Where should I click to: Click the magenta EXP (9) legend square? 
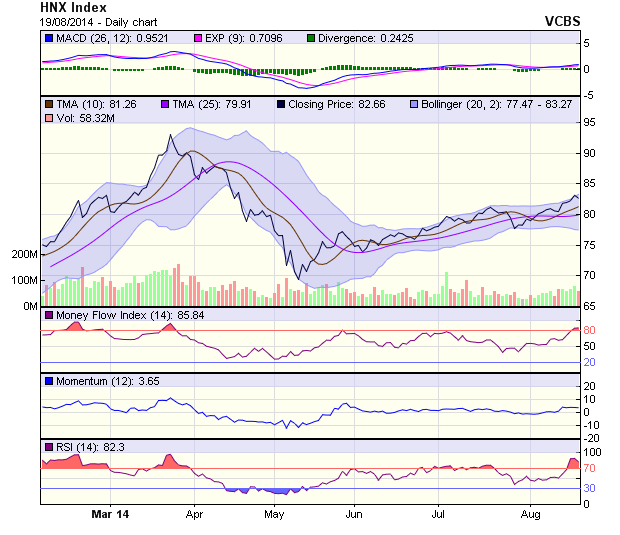(x=198, y=38)
